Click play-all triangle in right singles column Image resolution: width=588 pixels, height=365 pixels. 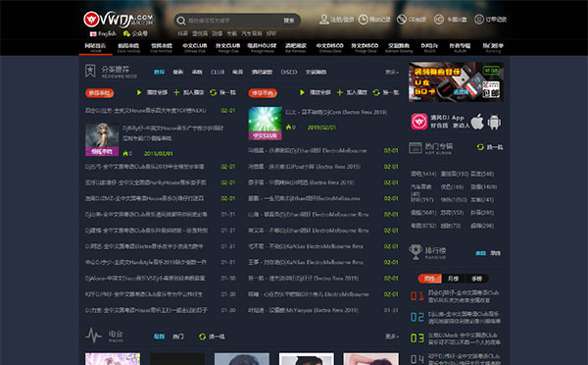click(302, 92)
